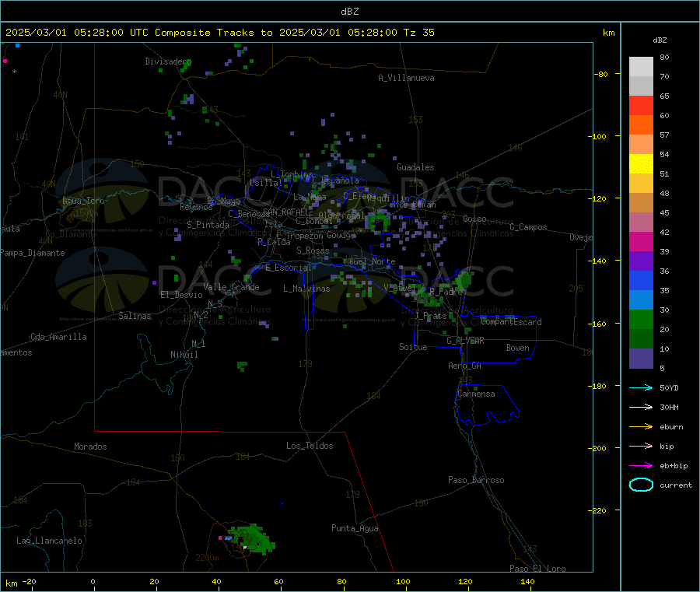
Task: Click the Lag.Llancanelo location label
Action: [x=49, y=541]
